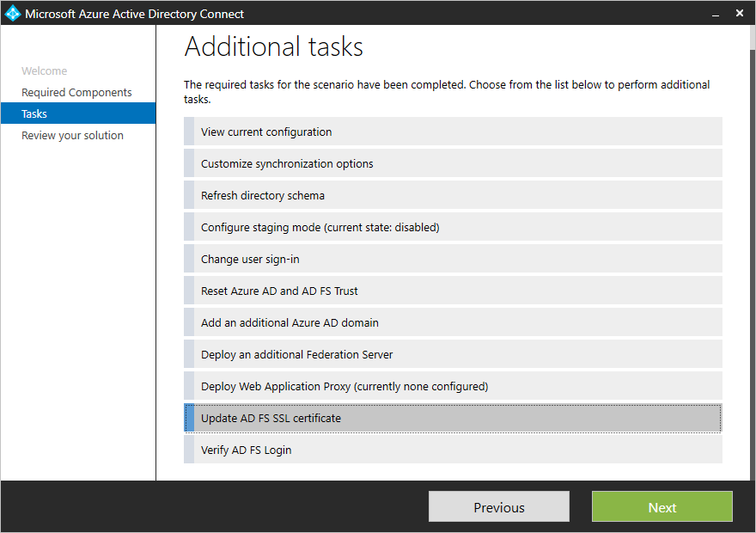Screen dimensions: 756x533
Task: Select the Tasks step in sidebar
Action: (x=34, y=113)
